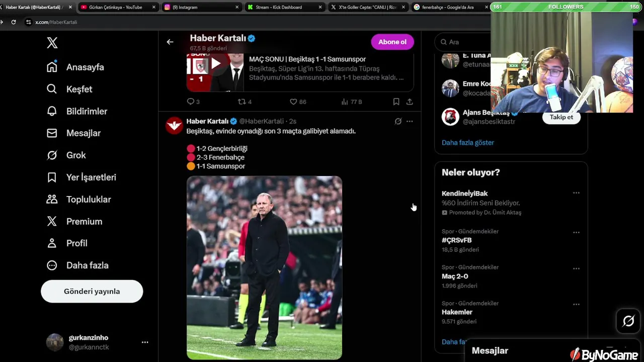The image size is (644, 362).
Task: Open more options on Beşiktaş tweet
Action: coord(410,121)
